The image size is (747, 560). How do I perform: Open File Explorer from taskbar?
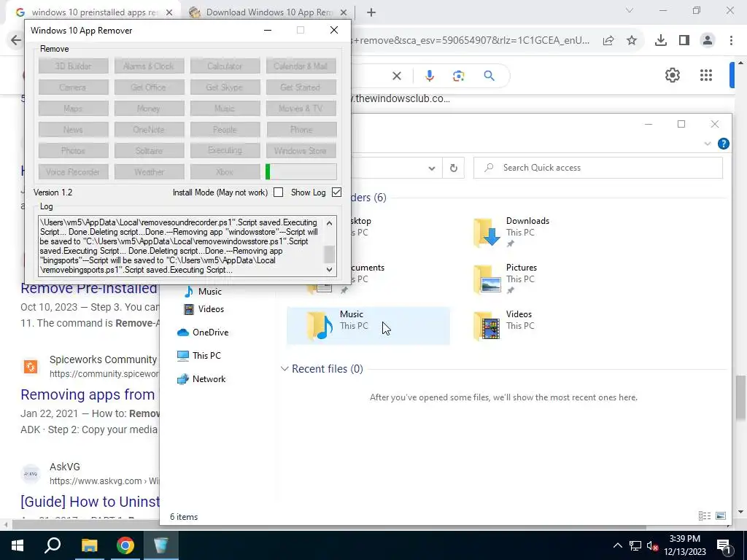pos(89,545)
